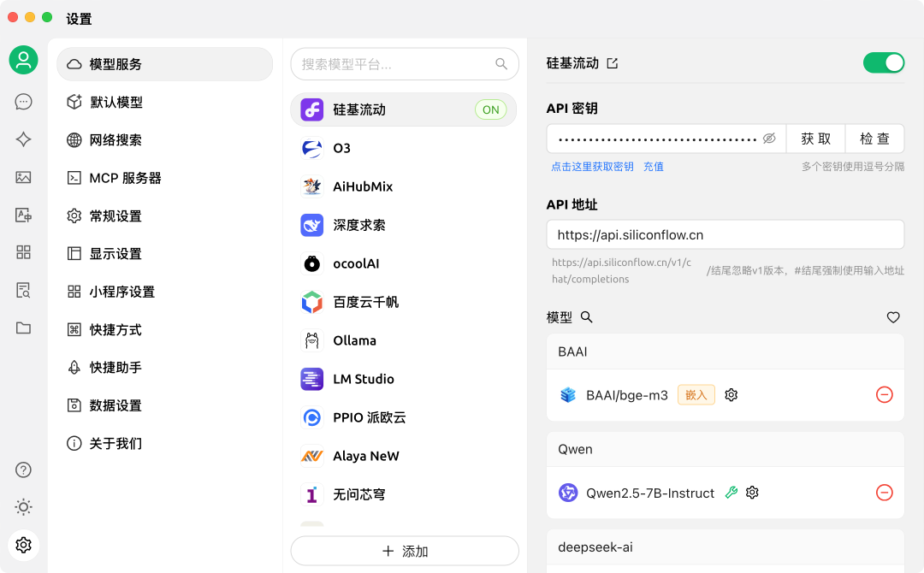Remove the BAAI/bge-m3 model
924x573 pixels.
click(x=885, y=395)
